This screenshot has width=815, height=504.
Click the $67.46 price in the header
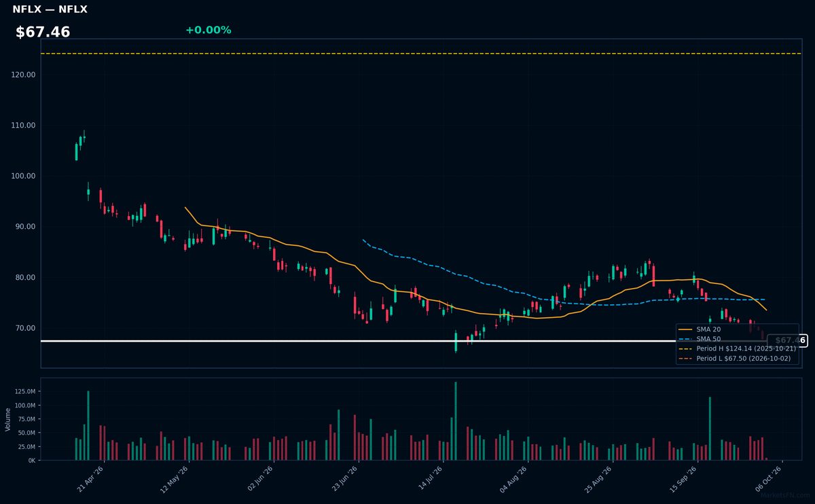43,32
